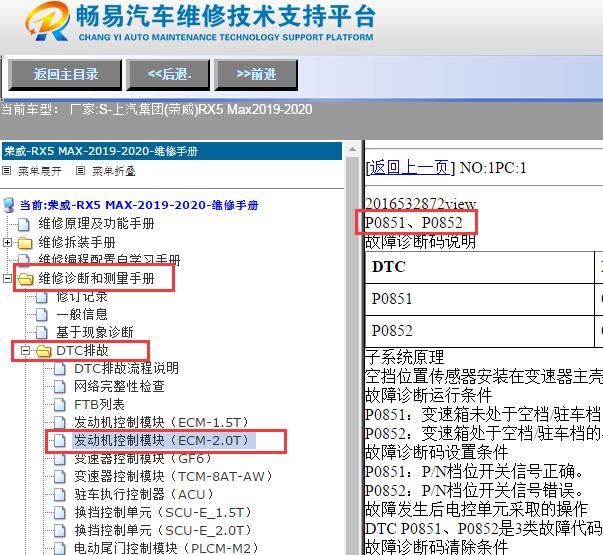Click the 子系统原理 heading

point(404,357)
